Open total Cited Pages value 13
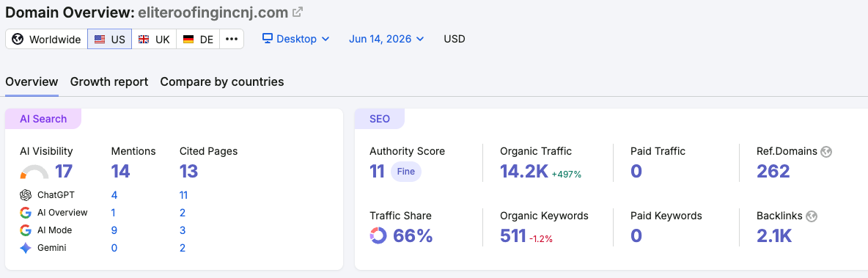This screenshot has height=278, width=868. [188, 171]
